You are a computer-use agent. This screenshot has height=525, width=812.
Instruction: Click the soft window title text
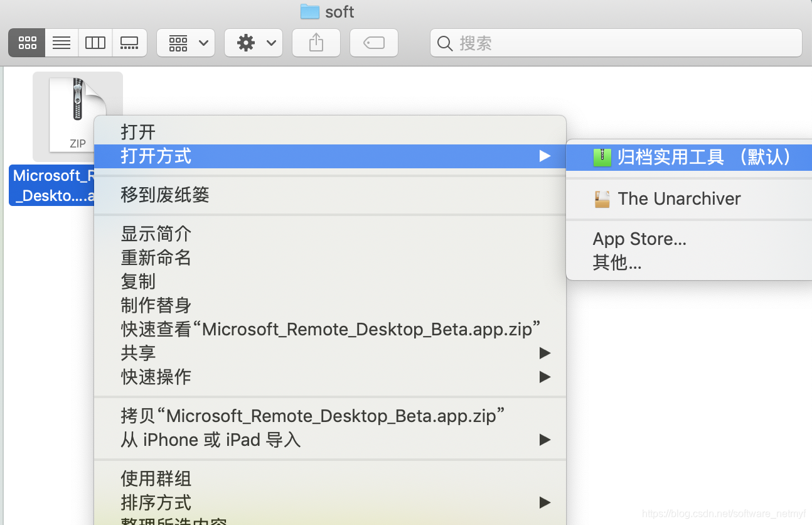(339, 12)
